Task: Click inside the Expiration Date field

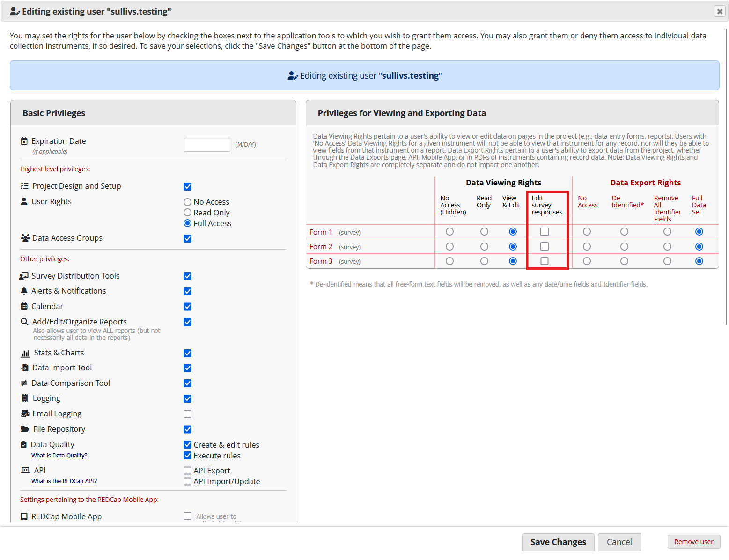Action: tap(206, 144)
